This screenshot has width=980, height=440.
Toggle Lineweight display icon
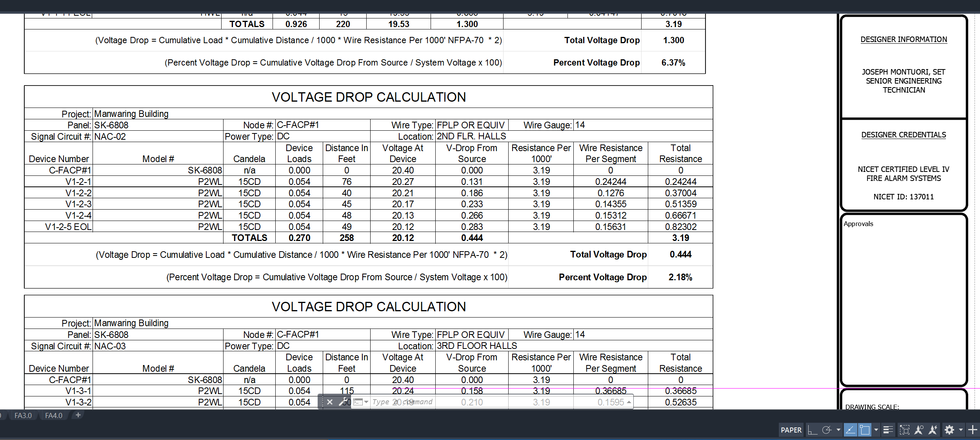coord(888,430)
